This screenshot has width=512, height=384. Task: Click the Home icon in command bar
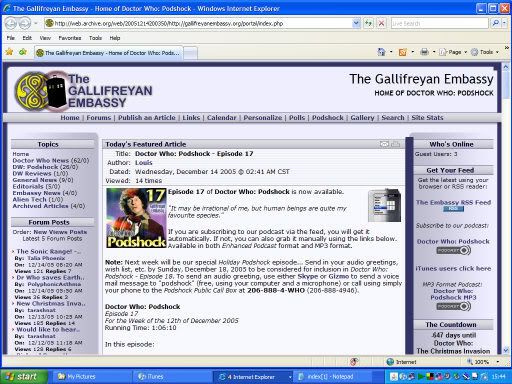(381, 52)
